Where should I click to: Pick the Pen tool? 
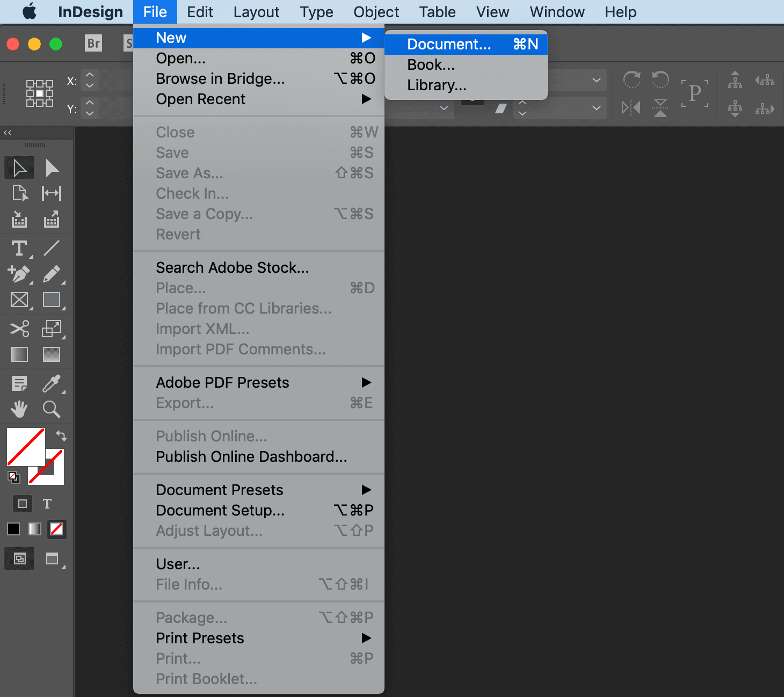click(19, 274)
